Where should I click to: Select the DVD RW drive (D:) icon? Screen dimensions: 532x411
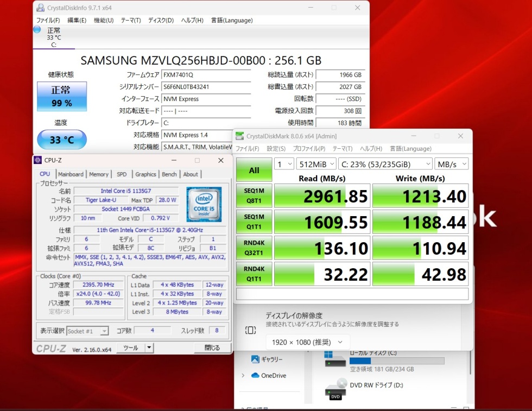click(335, 389)
